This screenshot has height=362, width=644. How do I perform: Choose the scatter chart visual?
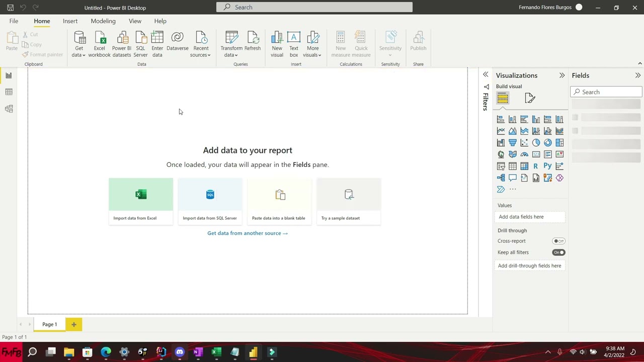[x=524, y=143]
